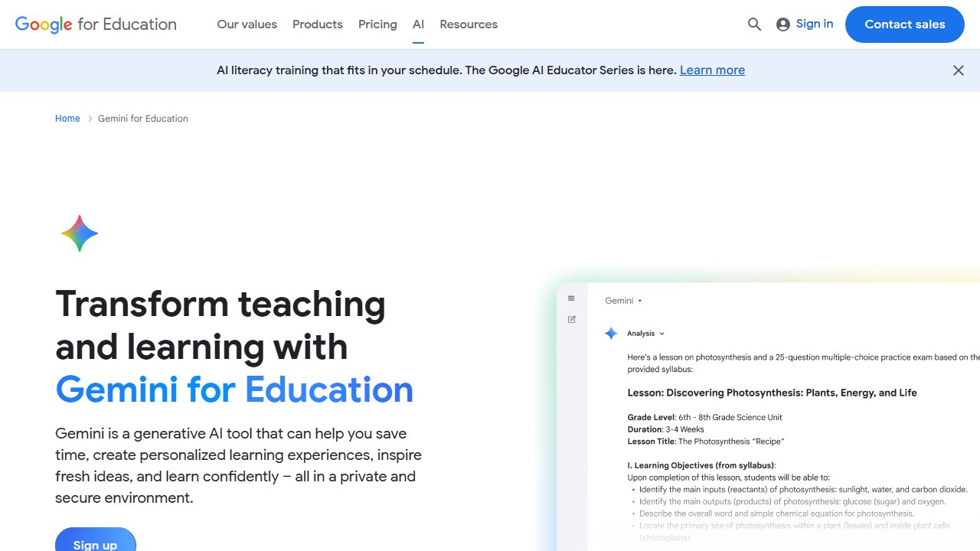Click the Gemini for Education breadcrumb text
Image resolution: width=980 pixels, height=551 pixels.
coord(143,119)
